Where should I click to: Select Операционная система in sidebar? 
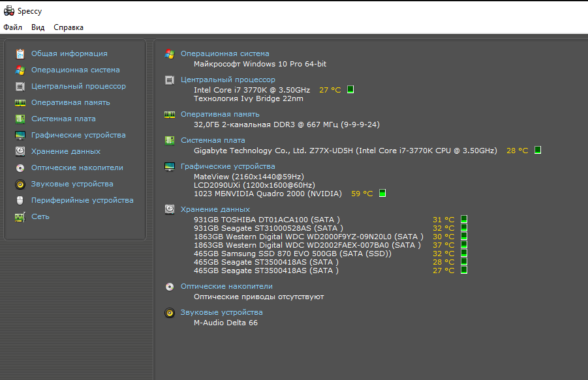(x=75, y=70)
